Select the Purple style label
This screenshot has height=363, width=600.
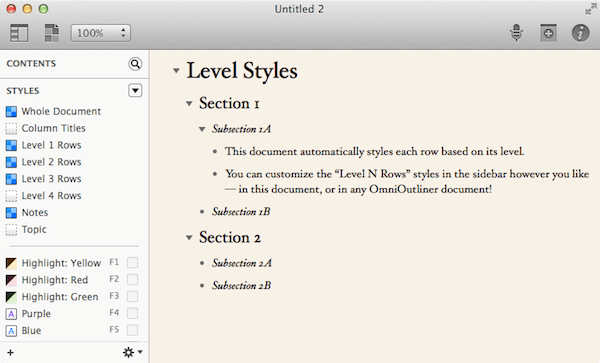click(36, 314)
